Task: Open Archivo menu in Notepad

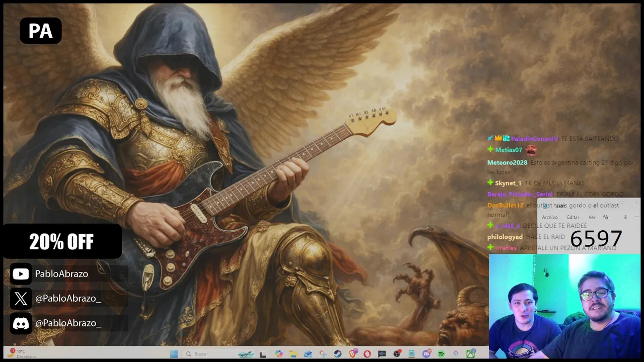Action: (550, 217)
